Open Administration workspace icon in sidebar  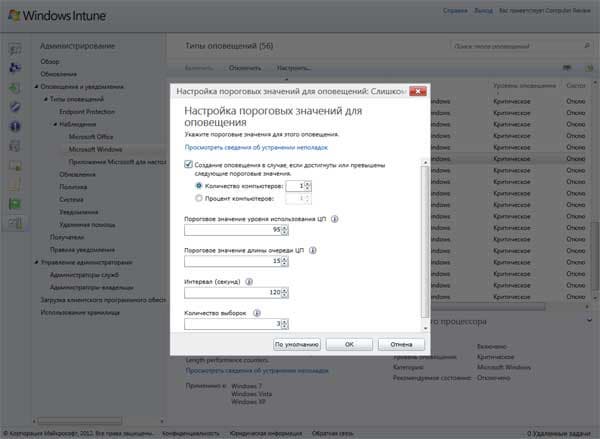pyautogui.click(x=15, y=223)
